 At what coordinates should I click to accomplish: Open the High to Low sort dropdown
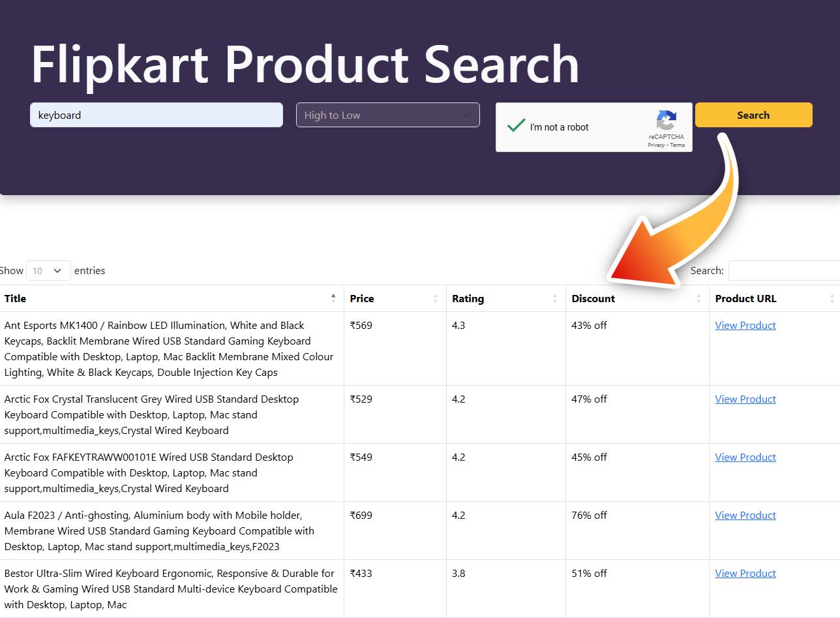(388, 115)
